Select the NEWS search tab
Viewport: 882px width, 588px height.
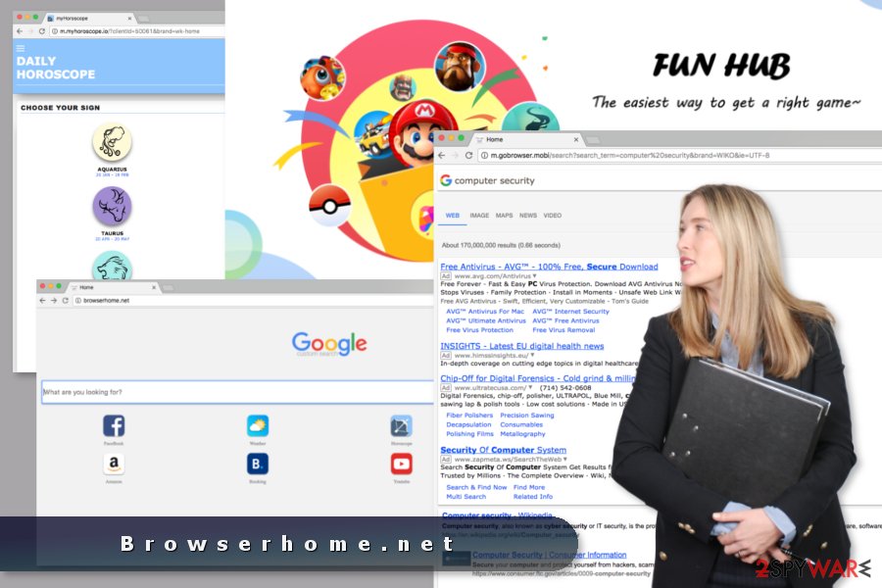pos(527,216)
